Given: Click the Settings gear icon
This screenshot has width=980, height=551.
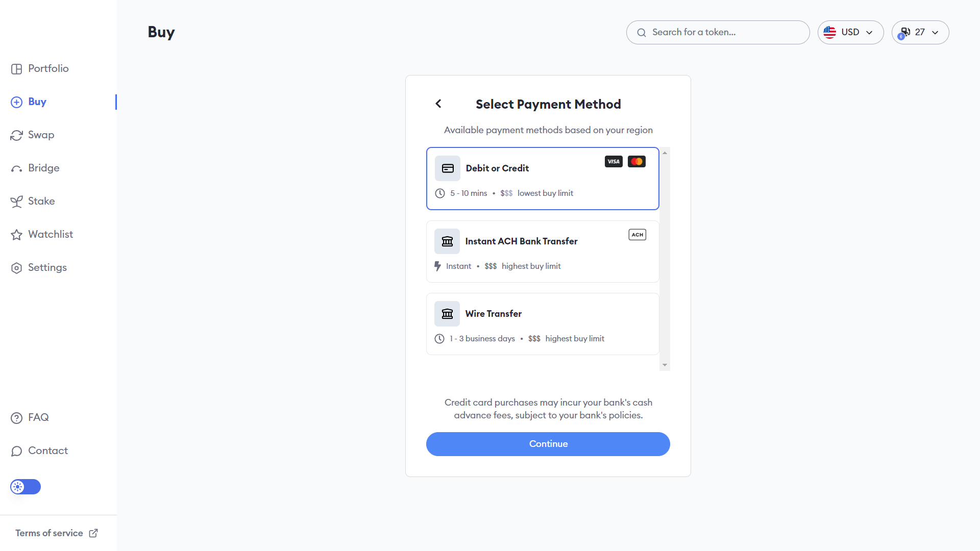Looking at the screenshot, I should (x=16, y=268).
